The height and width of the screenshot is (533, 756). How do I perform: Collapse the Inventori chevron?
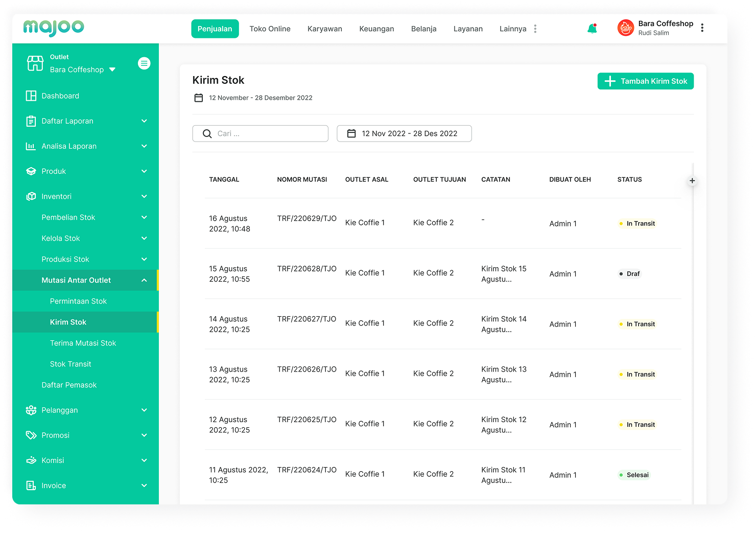pos(144,196)
